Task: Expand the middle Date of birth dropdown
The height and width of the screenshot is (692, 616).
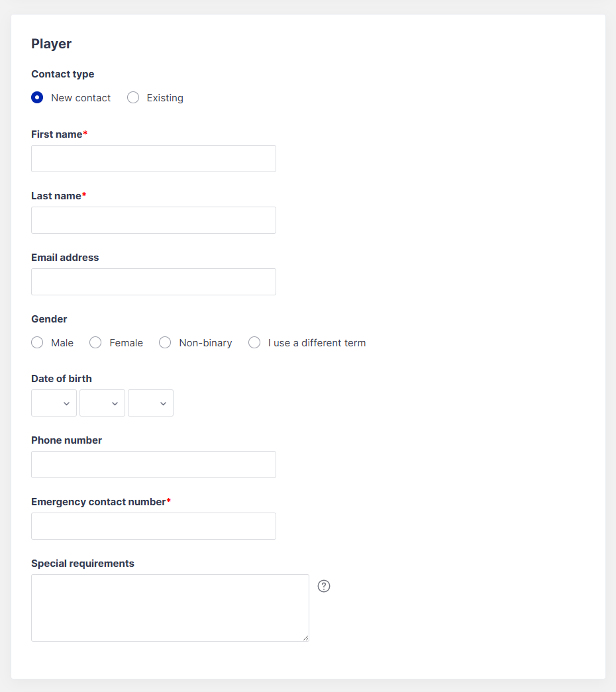Action: (x=102, y=403)
